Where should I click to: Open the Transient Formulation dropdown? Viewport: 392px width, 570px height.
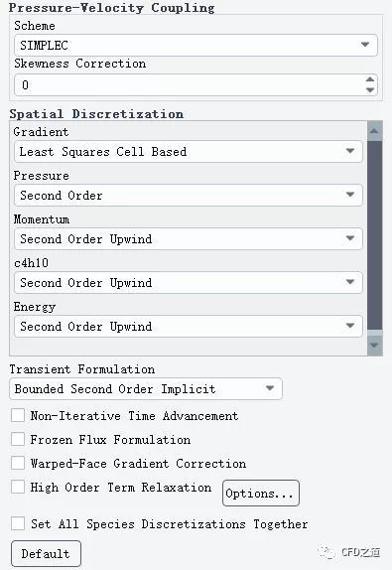pos(146,389)
